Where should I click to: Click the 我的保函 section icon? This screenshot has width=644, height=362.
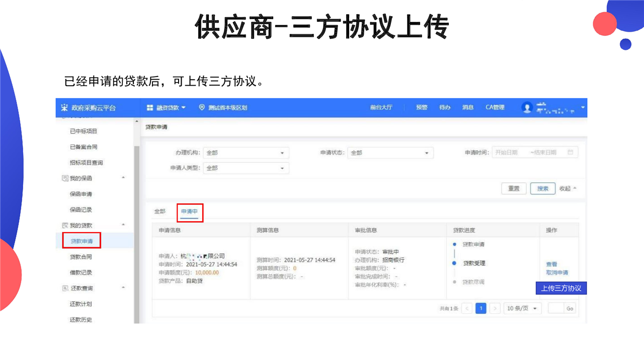(x=64, y=178)
